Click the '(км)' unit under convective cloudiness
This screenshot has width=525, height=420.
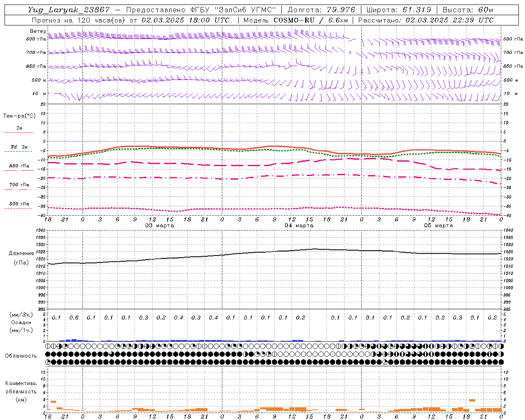pyautogui.click(x=21, y=399)
